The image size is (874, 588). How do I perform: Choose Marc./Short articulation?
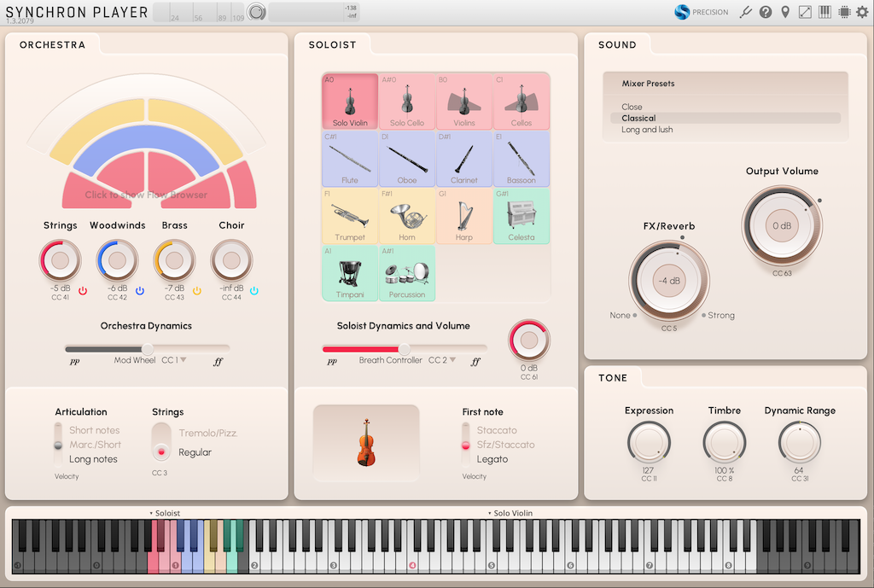point(95,445)
